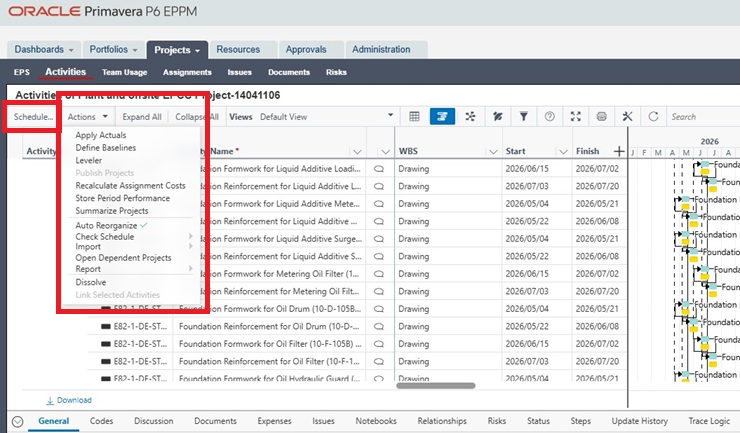This screenshot has width=740, height=433.
Task: Add a column with the plus icon
Action: point(619,151)
